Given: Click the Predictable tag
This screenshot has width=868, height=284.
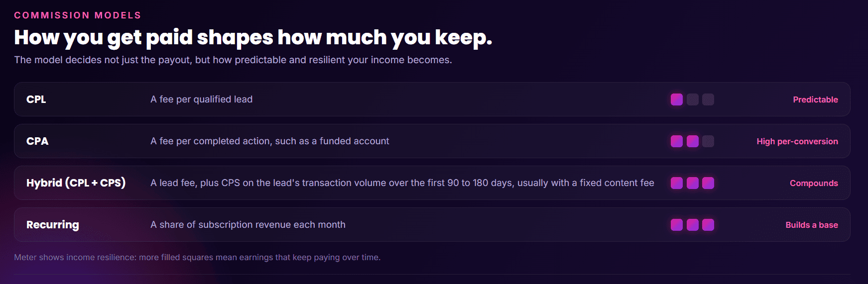Looking at the screenshot, I should [815, 99].
